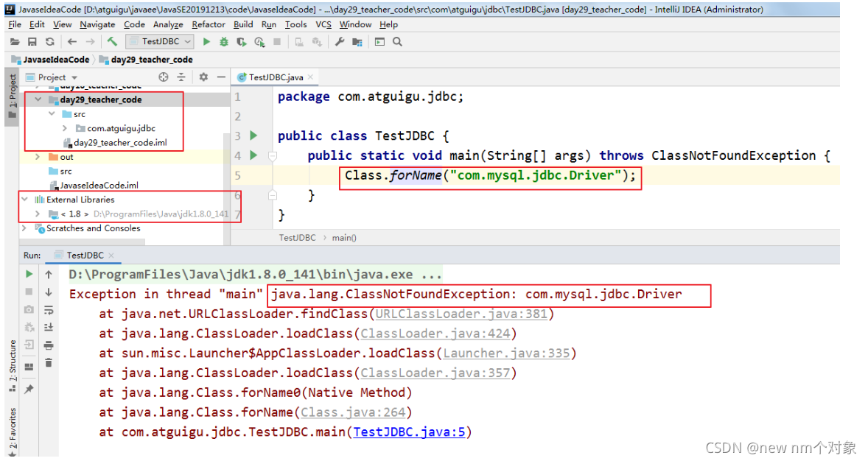Expand Scratches and Consoles

24,228
